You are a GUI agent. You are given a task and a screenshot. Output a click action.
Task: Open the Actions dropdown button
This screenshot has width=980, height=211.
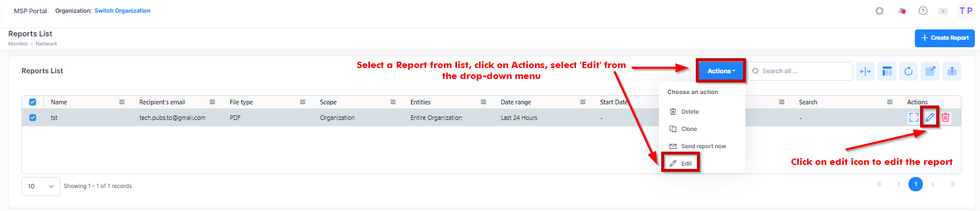(x=721, y=71)
